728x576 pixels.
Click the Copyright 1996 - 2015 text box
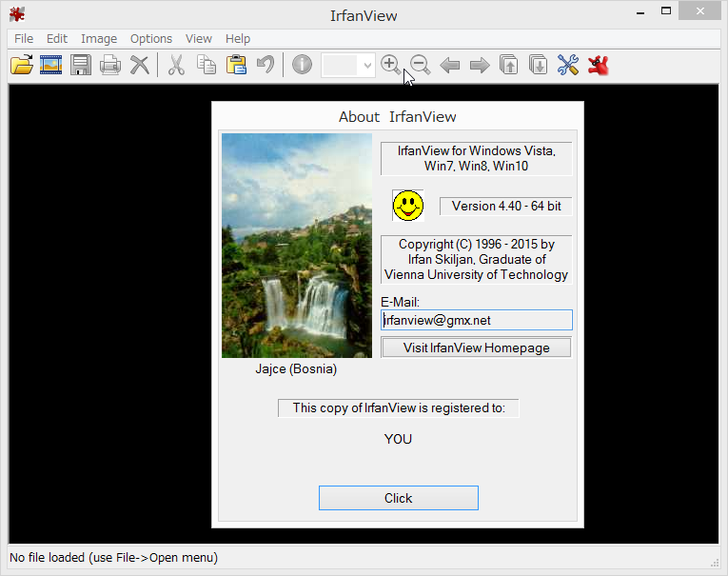pyautogui.click(x=477, y=259)
